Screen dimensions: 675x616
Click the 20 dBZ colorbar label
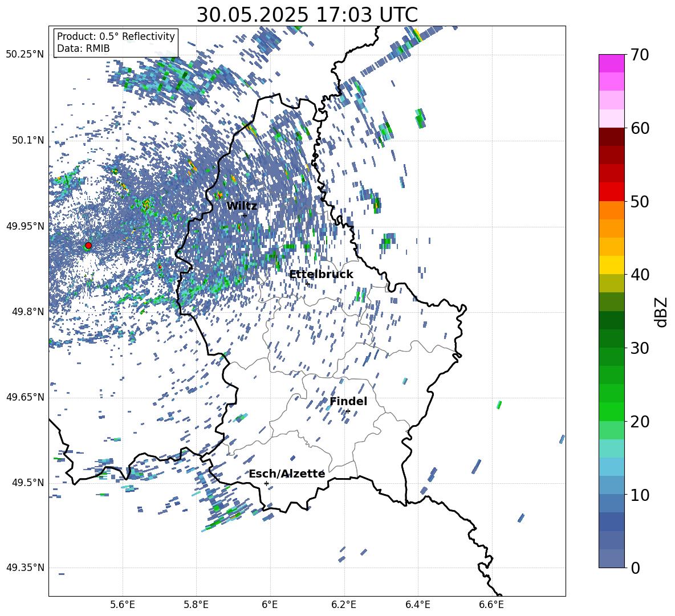tap(640, 422)
